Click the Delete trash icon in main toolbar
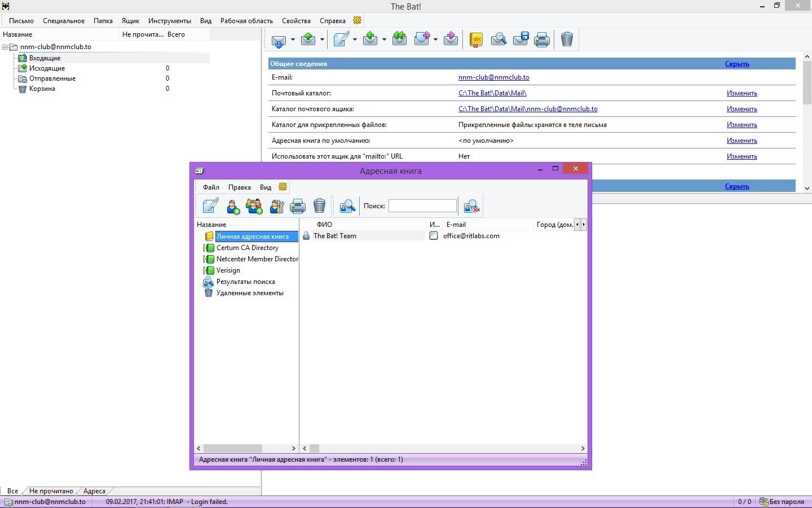The image size is (812, 508). [567, 39]
